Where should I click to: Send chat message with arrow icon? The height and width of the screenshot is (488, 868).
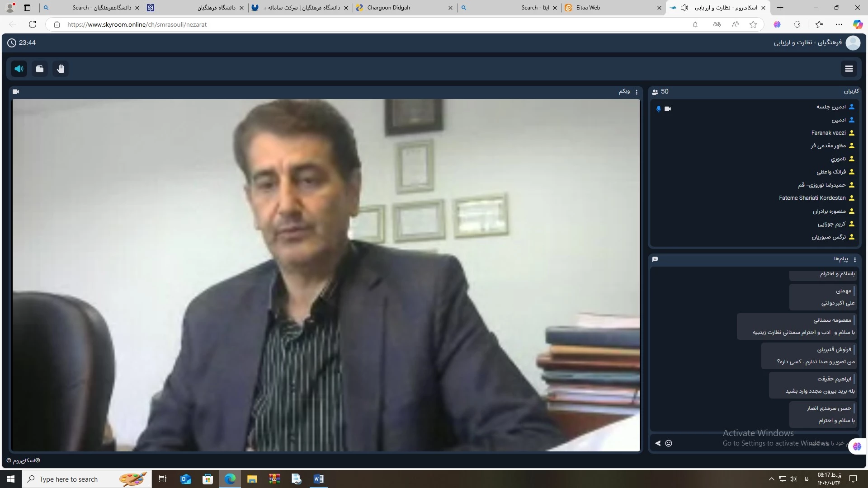(658, 443)
